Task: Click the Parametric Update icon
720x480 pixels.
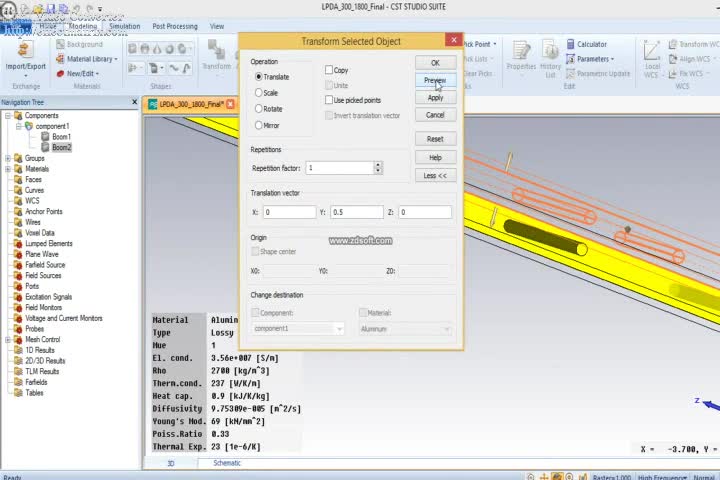Action: (x=570, y=73)
